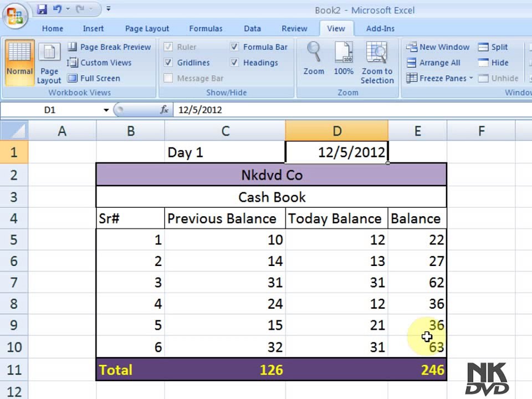Switch to Page Layout view
The height and width of the screenshot is (399, 532).
click(x=49, y=63)
